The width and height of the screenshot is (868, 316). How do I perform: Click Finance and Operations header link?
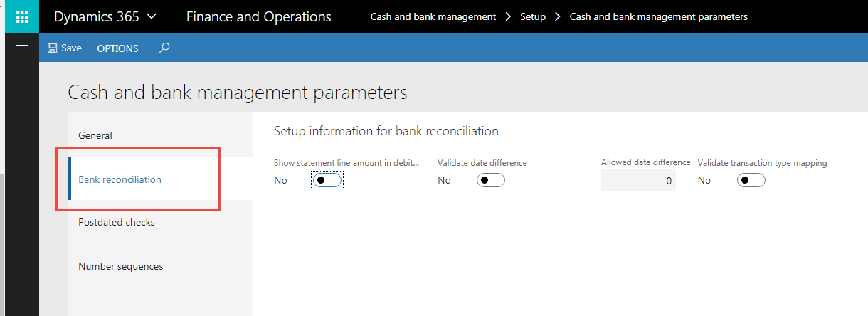(x=258, y=16)
